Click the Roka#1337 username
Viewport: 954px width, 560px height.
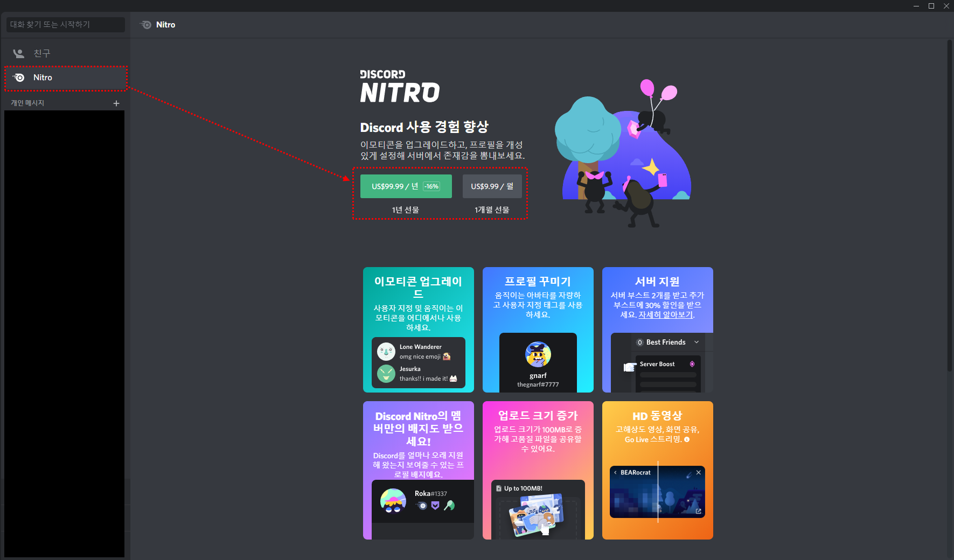click(431, 493)
